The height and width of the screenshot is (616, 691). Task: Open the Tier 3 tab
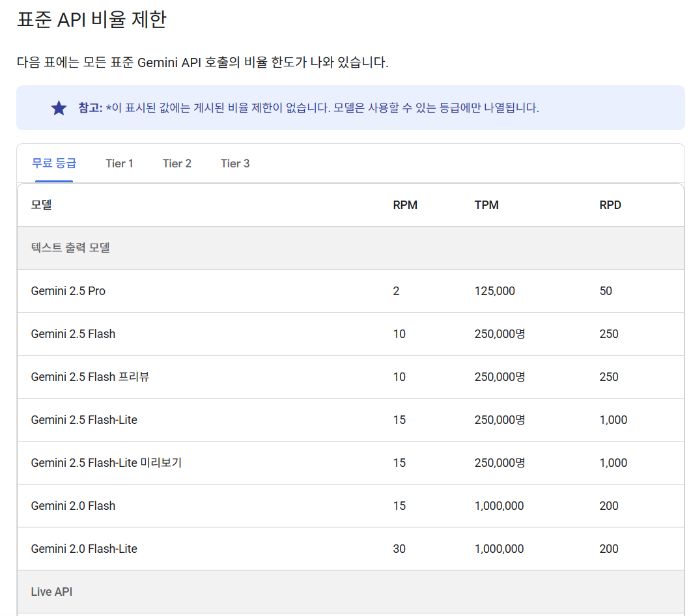[235, 163]
